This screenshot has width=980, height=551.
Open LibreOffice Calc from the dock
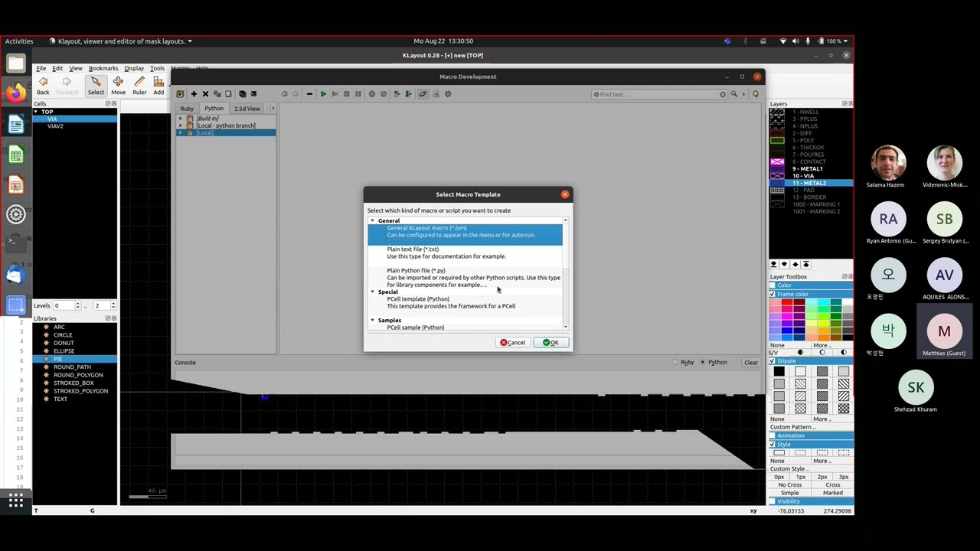click(16, 155)
